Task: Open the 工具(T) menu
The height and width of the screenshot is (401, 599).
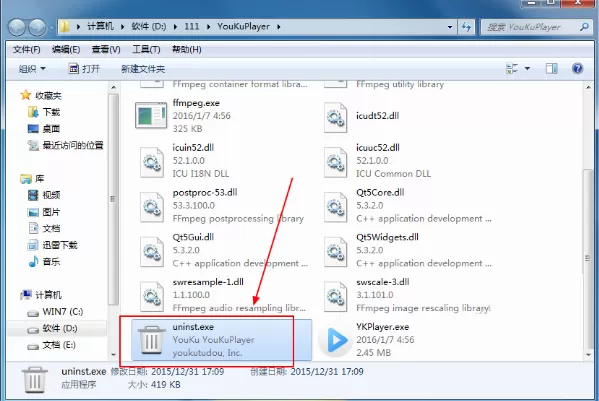Action: pyautogui.click(x=146, y=49)
